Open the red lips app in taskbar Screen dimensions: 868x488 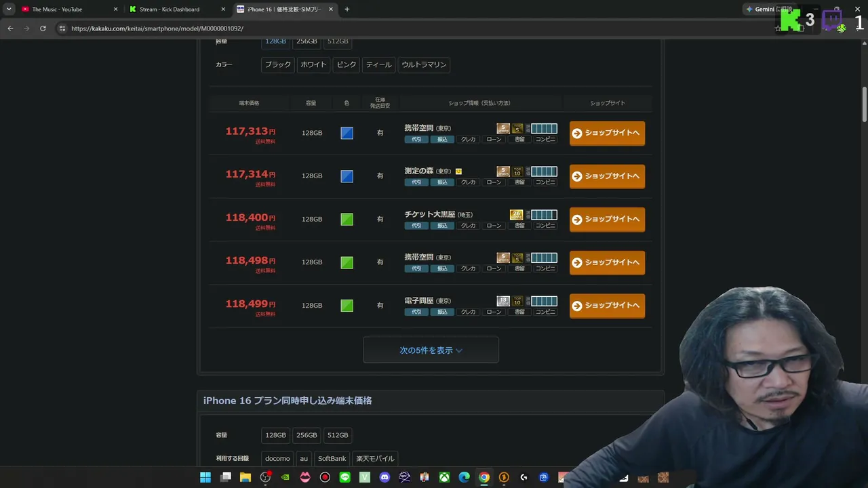[305, 477]
